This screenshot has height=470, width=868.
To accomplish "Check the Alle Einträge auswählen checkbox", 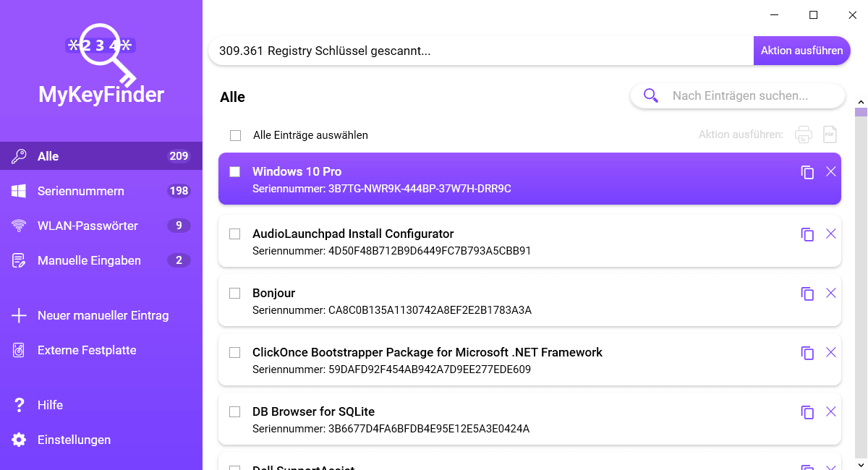I will tap(235, 135).
